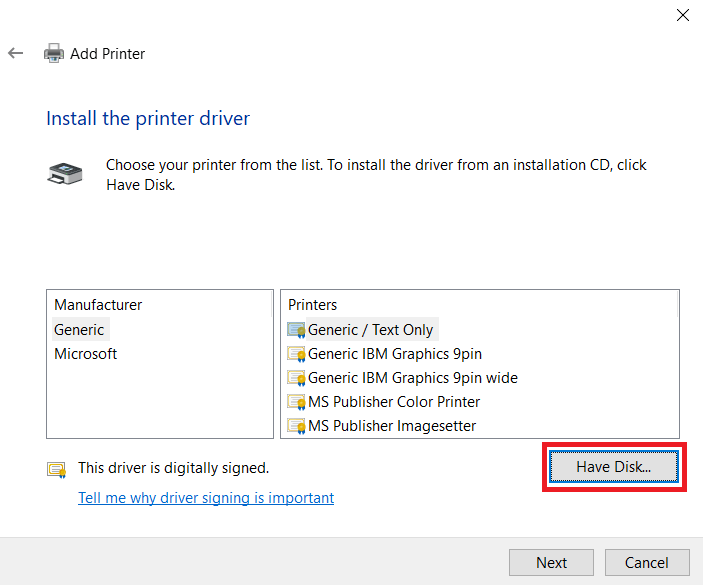Cancel the printer installation
Screen dimensions: 703x585
pyautogui.click(x=647, y=563)
